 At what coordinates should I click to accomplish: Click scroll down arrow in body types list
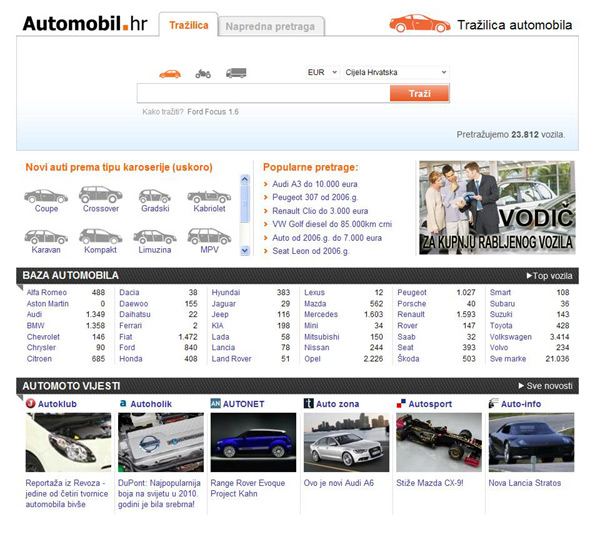tap(245, 251)
